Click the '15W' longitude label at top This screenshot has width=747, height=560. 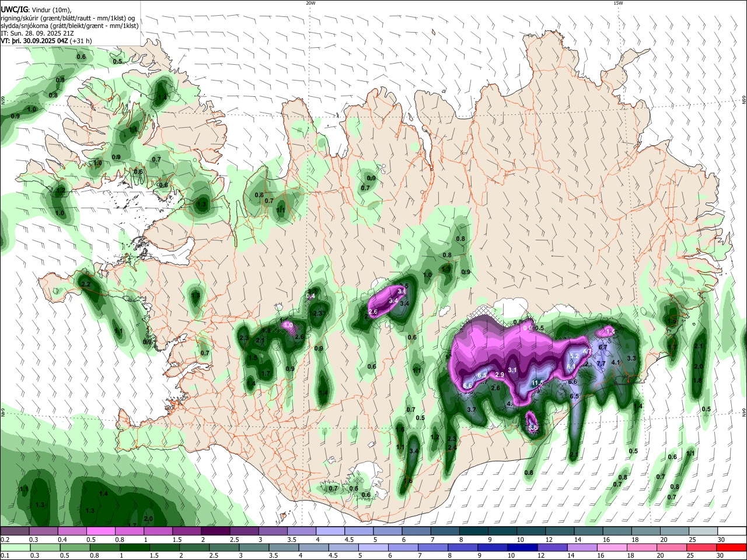(x=618, y=3)
